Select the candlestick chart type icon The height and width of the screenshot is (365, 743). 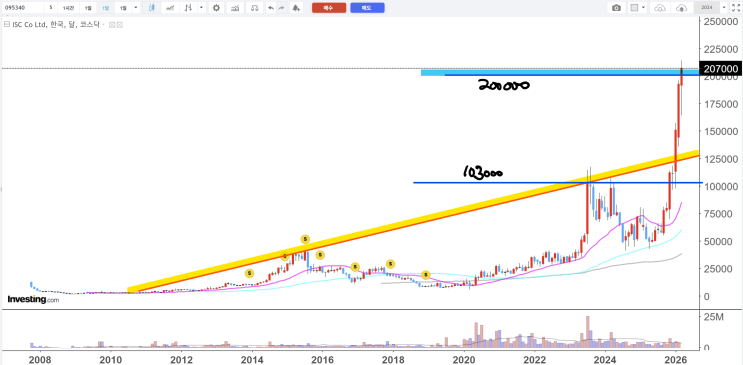[x=152, y=8]
